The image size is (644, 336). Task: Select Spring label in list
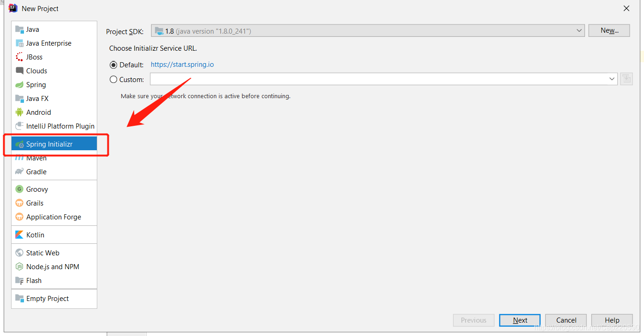point(36,85)
